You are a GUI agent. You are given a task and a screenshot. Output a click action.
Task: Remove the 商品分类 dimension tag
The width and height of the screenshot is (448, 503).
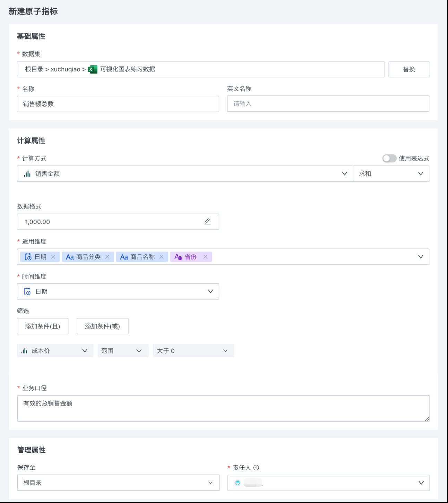click(107, 257)
